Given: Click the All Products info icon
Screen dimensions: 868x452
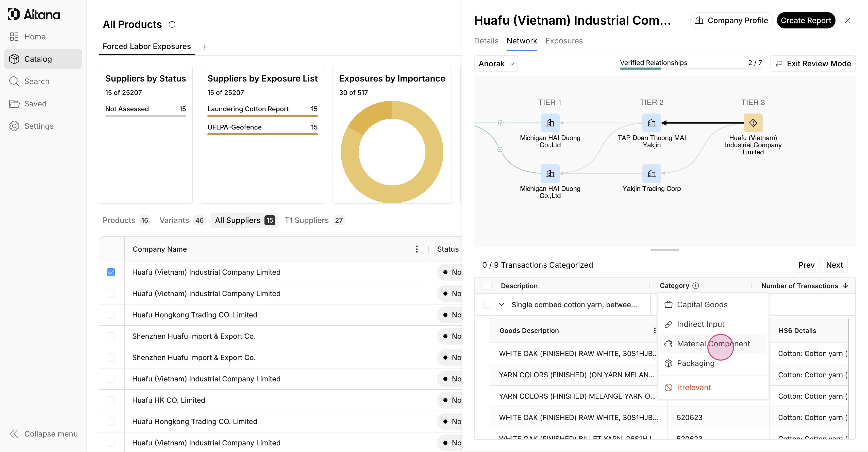Looking at the screenshot, I should pos(172,24).
